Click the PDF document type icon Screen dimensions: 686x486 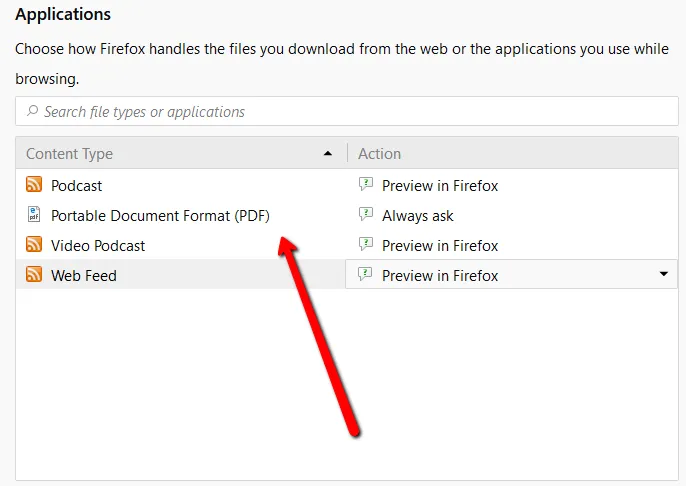point(34,215)
